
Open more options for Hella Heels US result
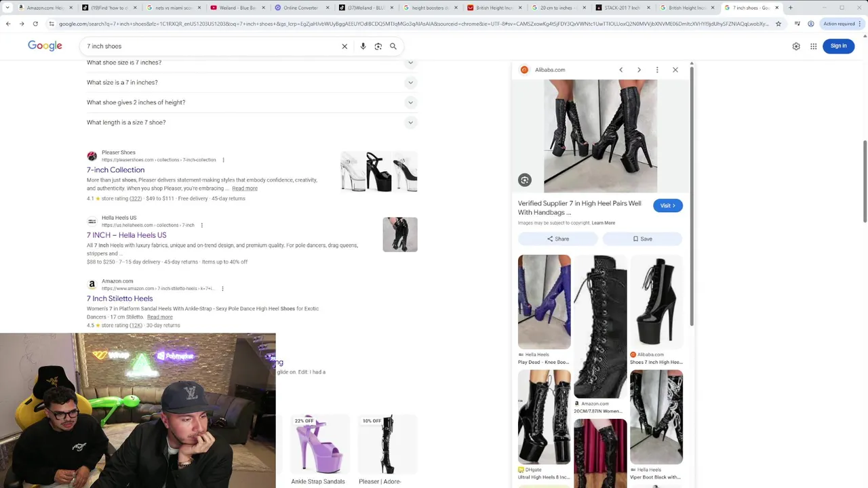tap(201, 225)
